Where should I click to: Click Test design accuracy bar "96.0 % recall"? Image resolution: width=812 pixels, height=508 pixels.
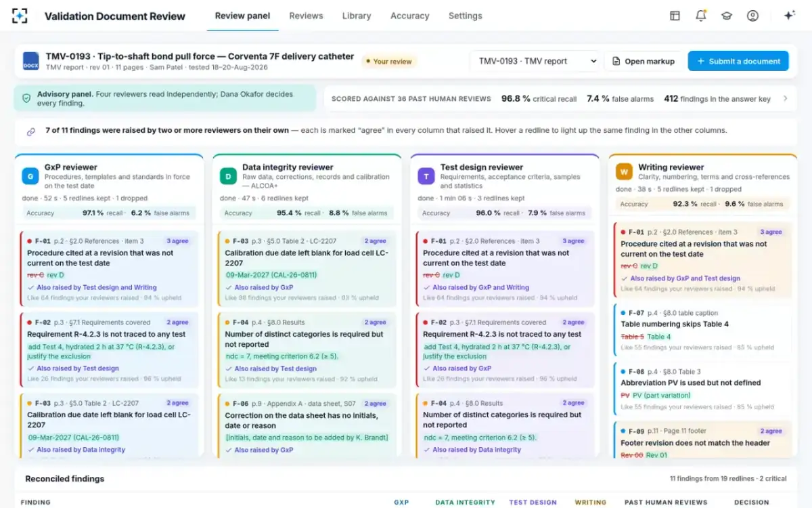click(x=505, y=213)
